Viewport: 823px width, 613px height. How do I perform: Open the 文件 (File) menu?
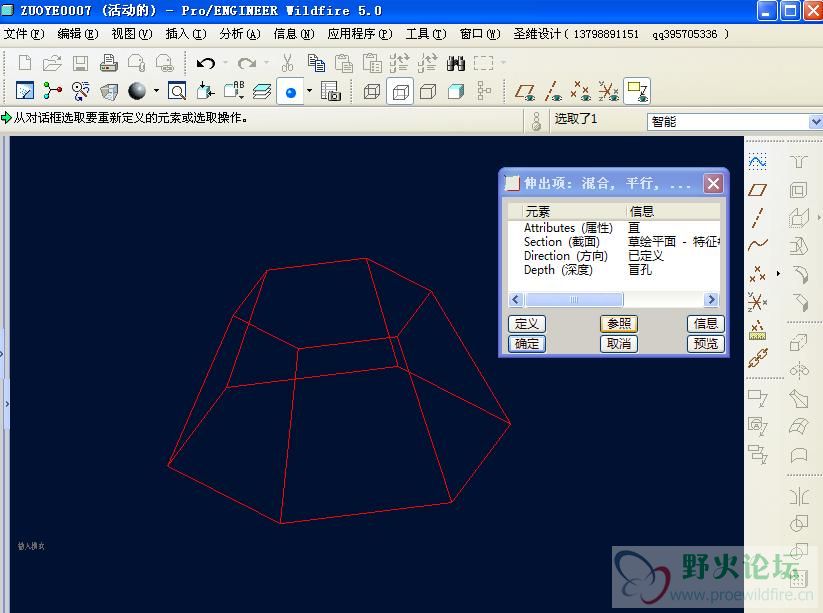[24, 34]
